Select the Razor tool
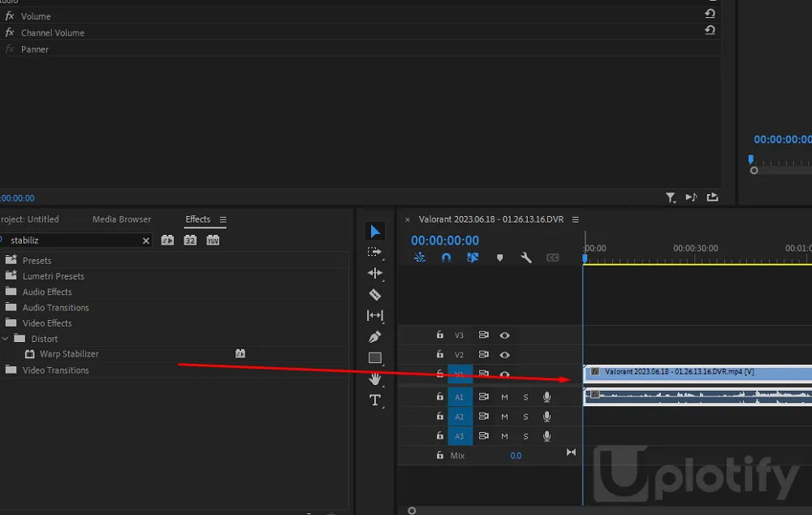 coord(375,294)
